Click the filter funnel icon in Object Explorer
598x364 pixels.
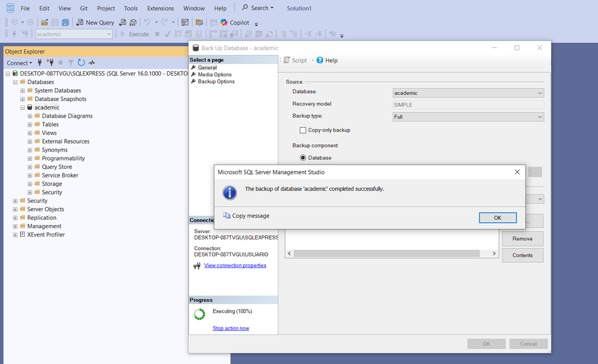71,62
